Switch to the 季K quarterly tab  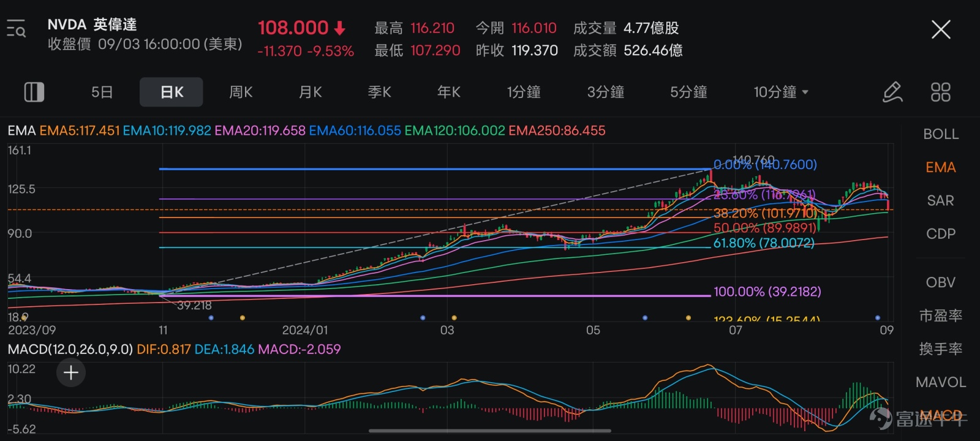pos(380,92)
